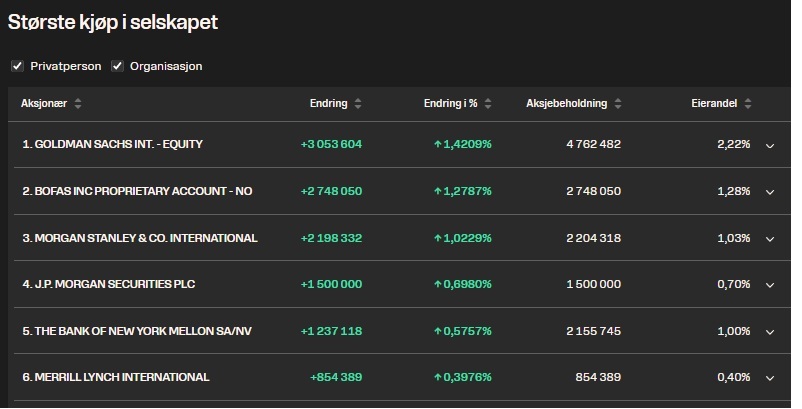Click the Privatperson filter label
Screen dimensions: 802x409
point(66,66)
